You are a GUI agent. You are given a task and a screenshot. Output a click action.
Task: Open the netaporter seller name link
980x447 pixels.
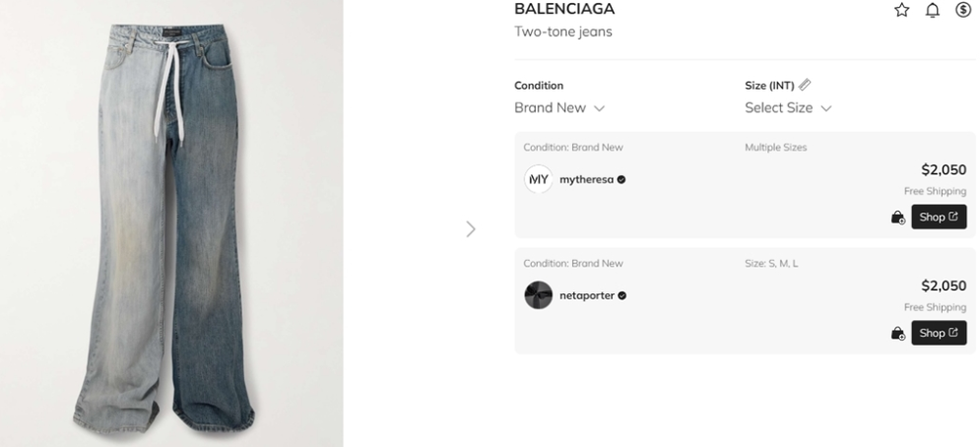click(x=587, y=295)
